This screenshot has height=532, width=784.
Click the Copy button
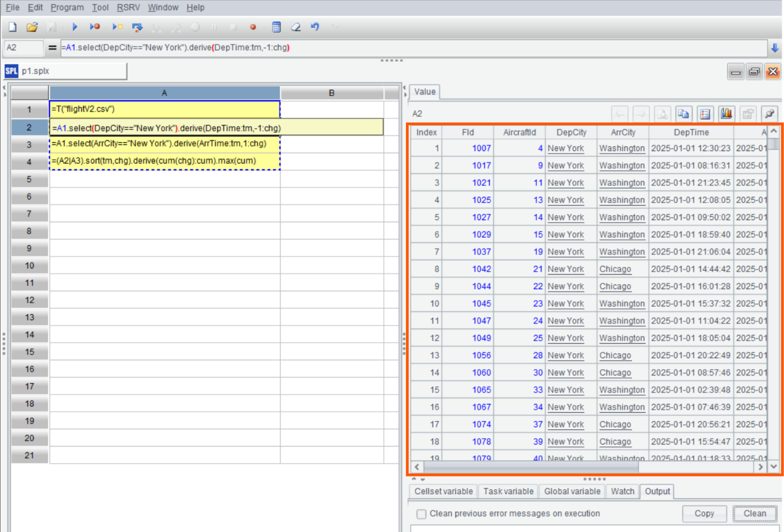tap(704, 514)
